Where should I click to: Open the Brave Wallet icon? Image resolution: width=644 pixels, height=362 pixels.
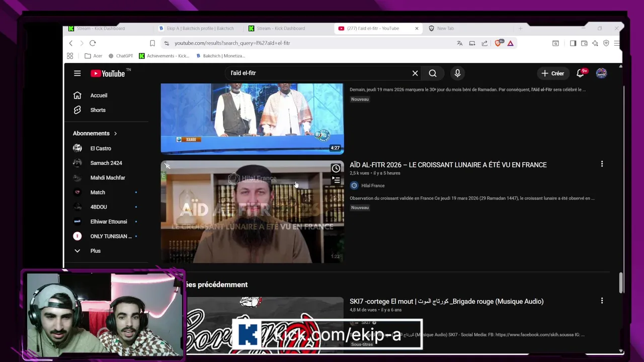pyautogui.click(x=584, y=43)
